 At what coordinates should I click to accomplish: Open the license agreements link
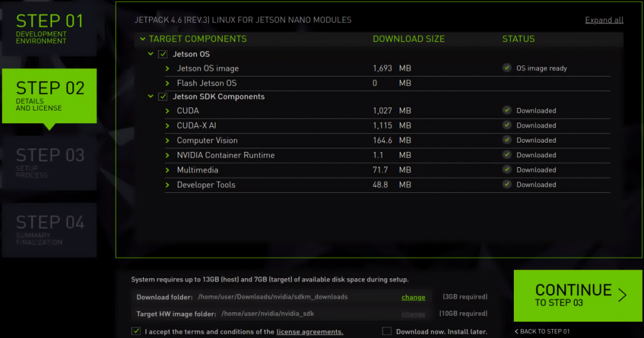pyautogui.click(x=309, y=332)
